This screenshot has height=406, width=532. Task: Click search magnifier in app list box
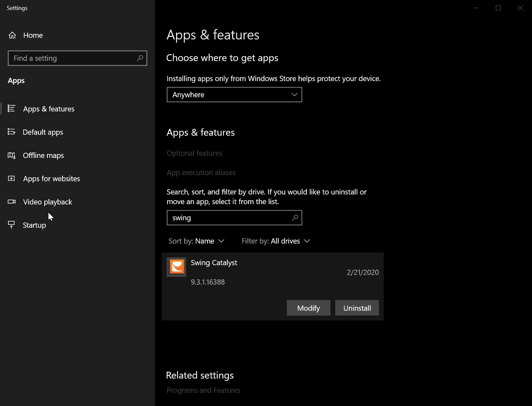(x=295, y=218)
